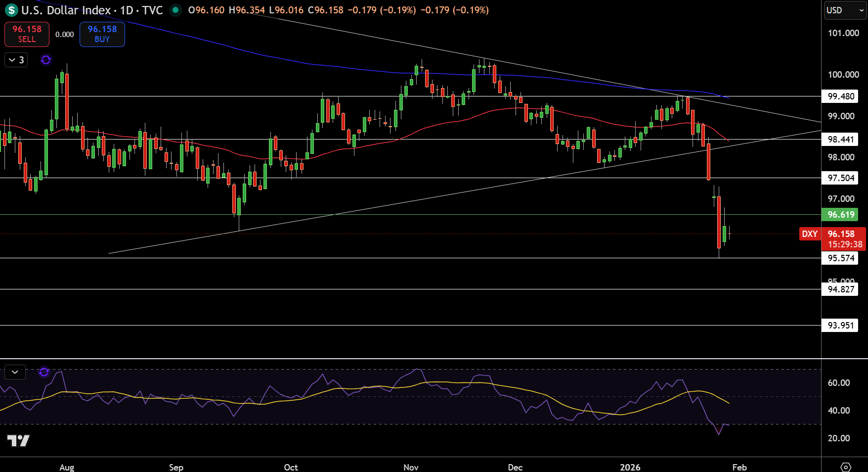Click the Oct label on time axis
This screenshot has width=868, height=472.
click(291, 467)
